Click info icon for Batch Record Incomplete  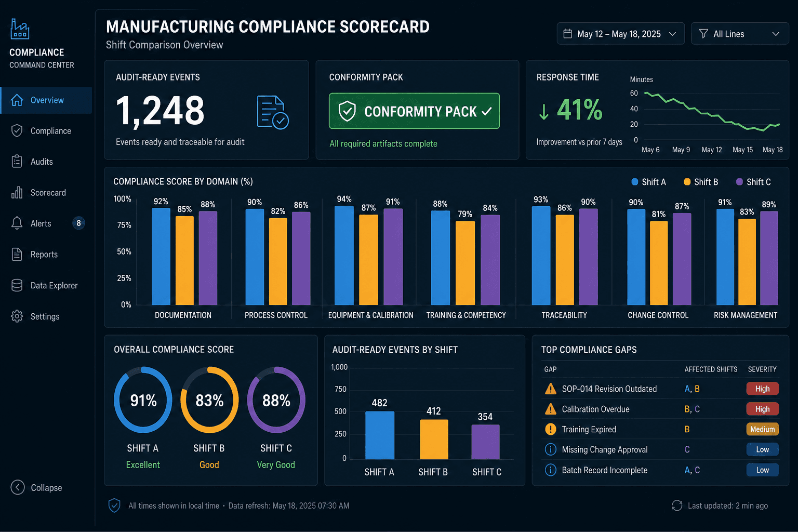[550, 470]
